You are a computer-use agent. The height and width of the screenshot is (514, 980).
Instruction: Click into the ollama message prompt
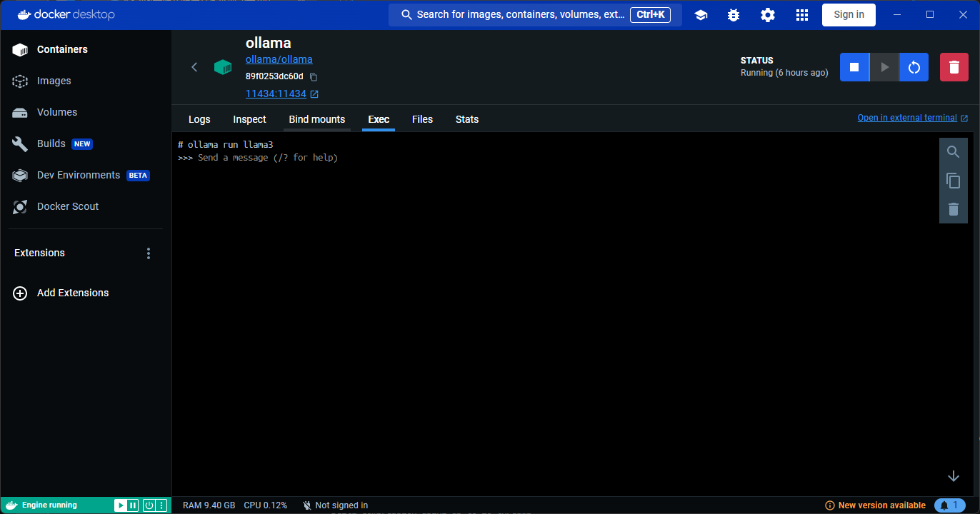coord(268,158)
